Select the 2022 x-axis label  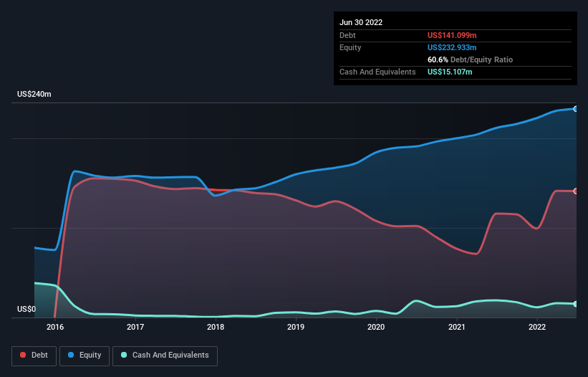[537, 327]
